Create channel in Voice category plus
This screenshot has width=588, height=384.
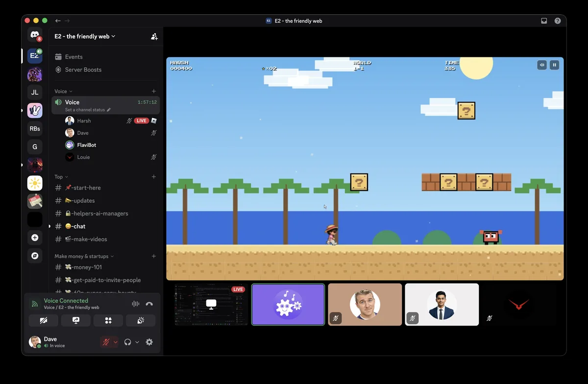(154, 91)
